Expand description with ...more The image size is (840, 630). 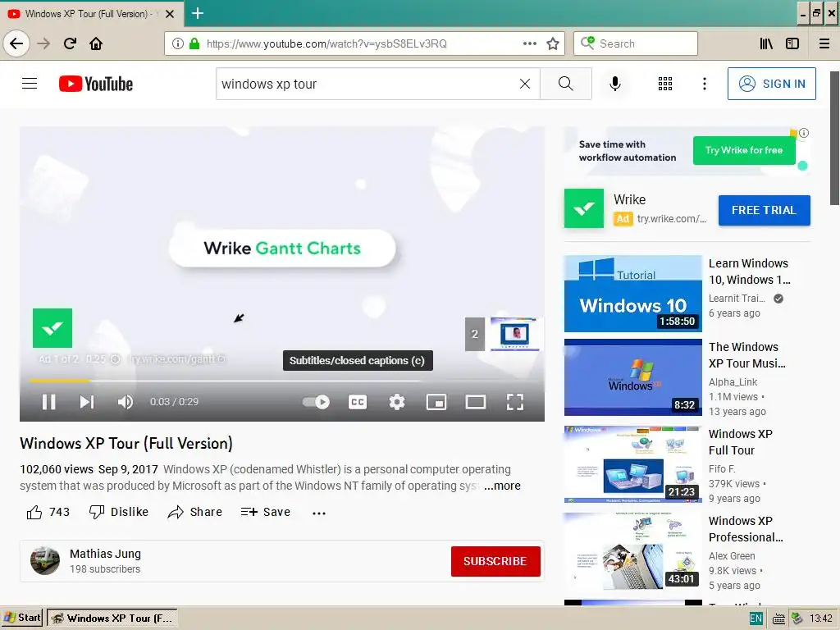pyautogui.click(x=503, y=486)
